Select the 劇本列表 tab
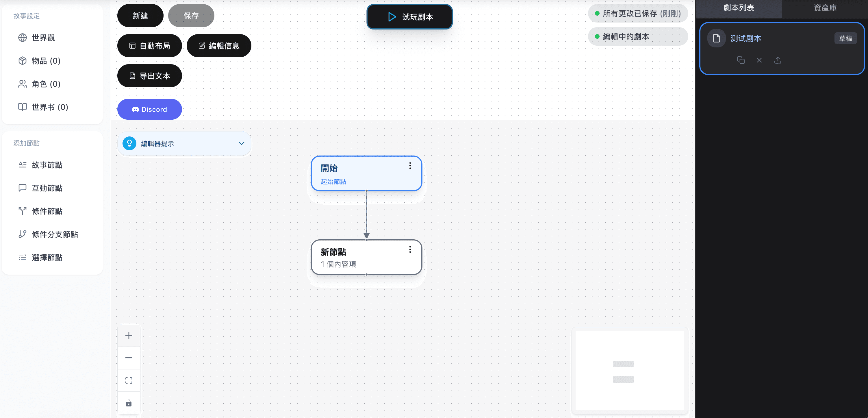The height and width of the screenshot is (418, 868). (x=738, y=8)
